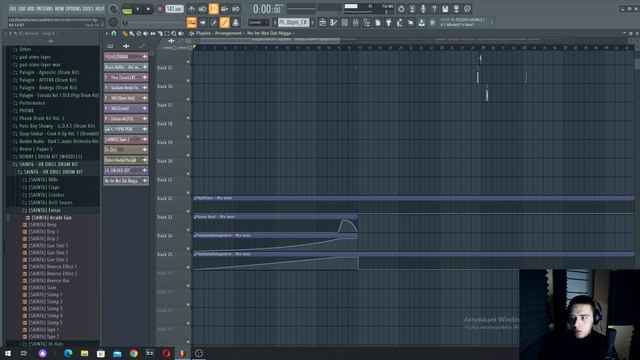
Task: Click the playlist magnet snap icon
Action: tap(114, 33)
